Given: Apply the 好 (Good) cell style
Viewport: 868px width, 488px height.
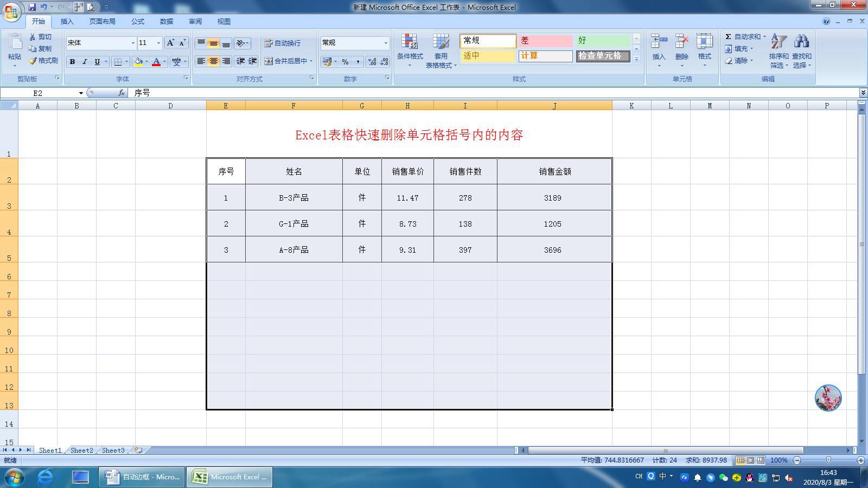Looking at the screenshot, I should [x=604, y=40].
